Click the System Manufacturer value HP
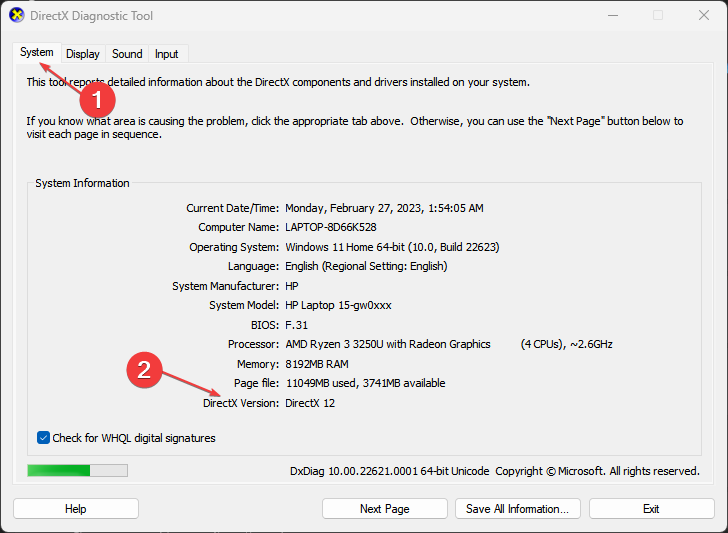The width and height of the screenshot is (728, 533). pyautogui.click(x=292, y=286)
